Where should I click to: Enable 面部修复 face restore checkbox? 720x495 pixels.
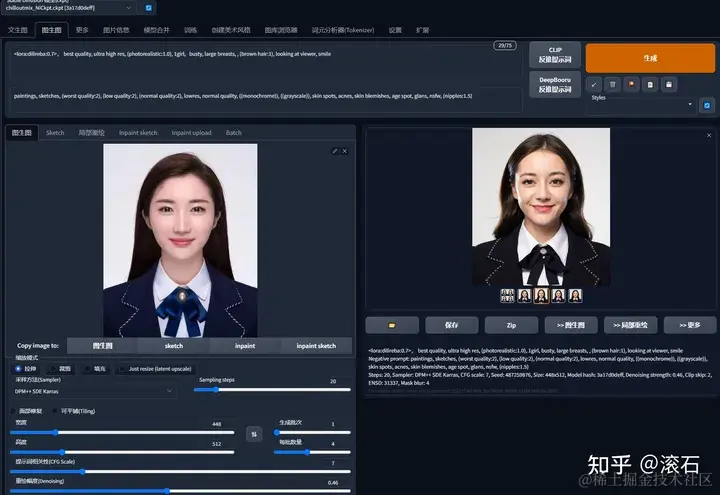[13, 411]
